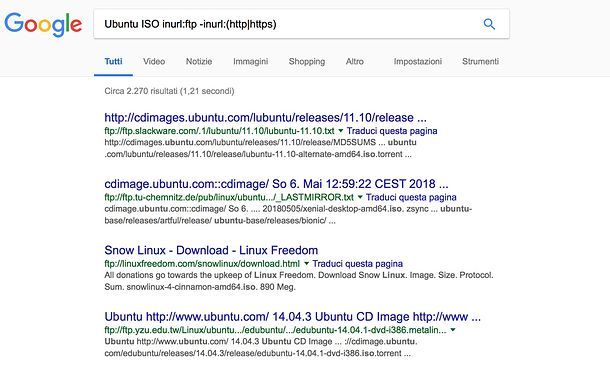The width and height of the screenshot is (610, 368).
Task: Click Traduci questa pagina for tu-chemnitz result
Action: click(x=411, y=197)
